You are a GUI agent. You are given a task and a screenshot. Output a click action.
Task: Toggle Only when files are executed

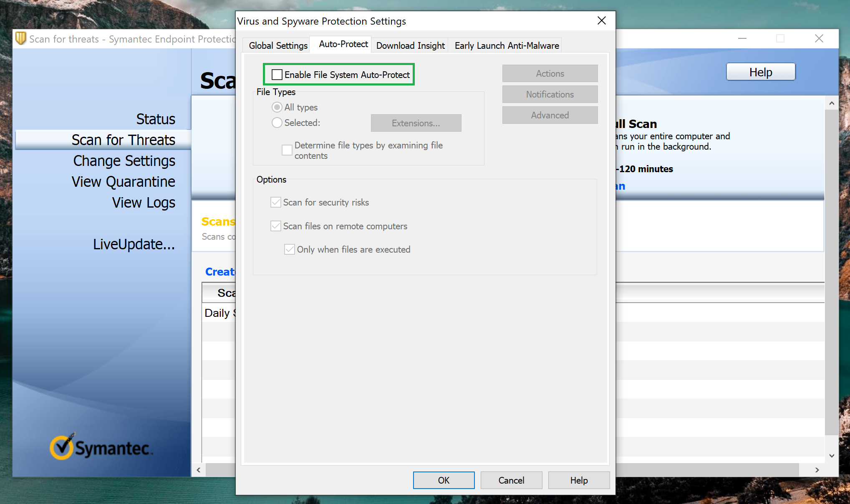pos(290,249)
